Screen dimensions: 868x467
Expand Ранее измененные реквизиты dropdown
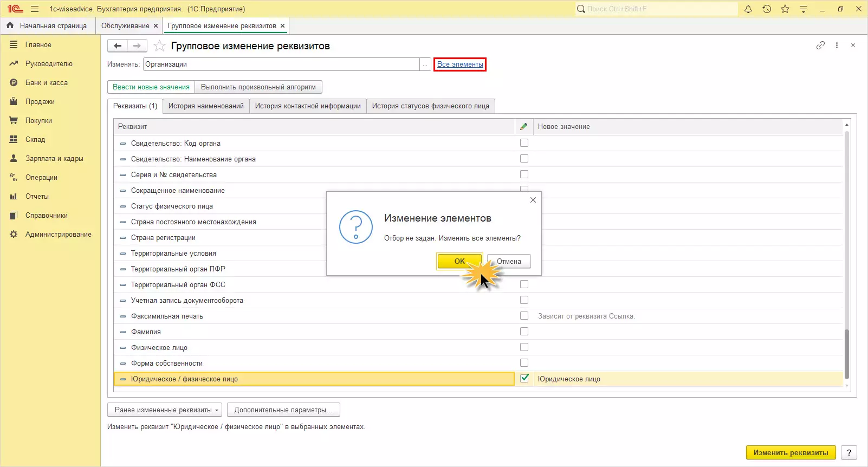click(x=165, y=410)
